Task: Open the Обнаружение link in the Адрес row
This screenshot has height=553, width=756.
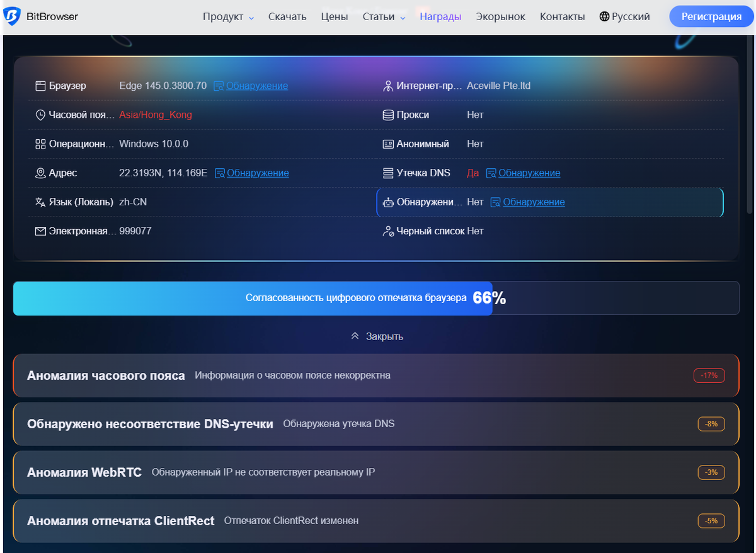Action: click(x=258, y=173)
